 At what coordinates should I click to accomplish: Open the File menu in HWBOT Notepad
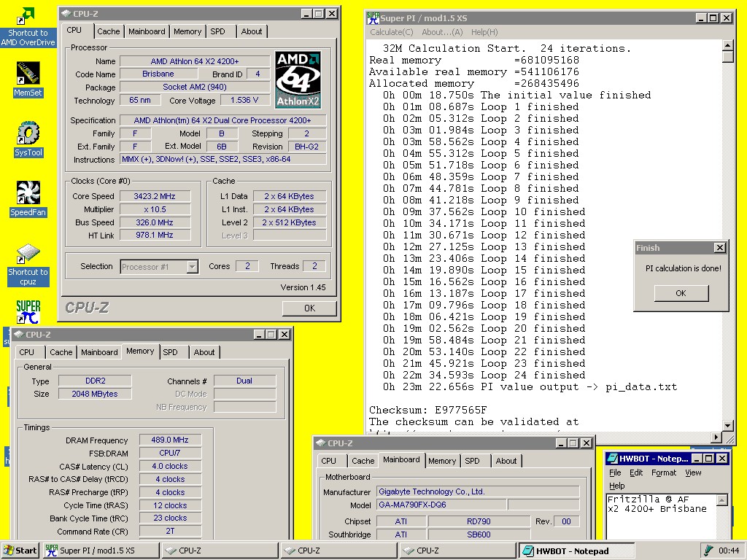pos(615,472)
